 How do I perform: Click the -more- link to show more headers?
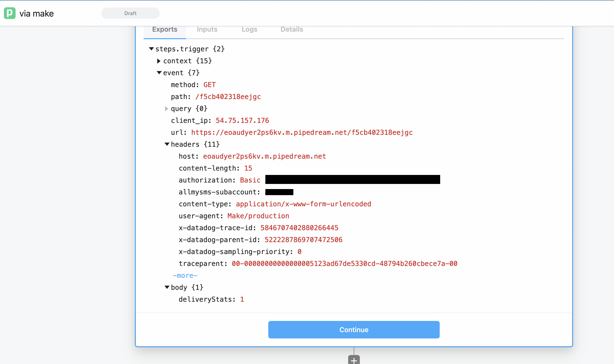pos(185,275)
